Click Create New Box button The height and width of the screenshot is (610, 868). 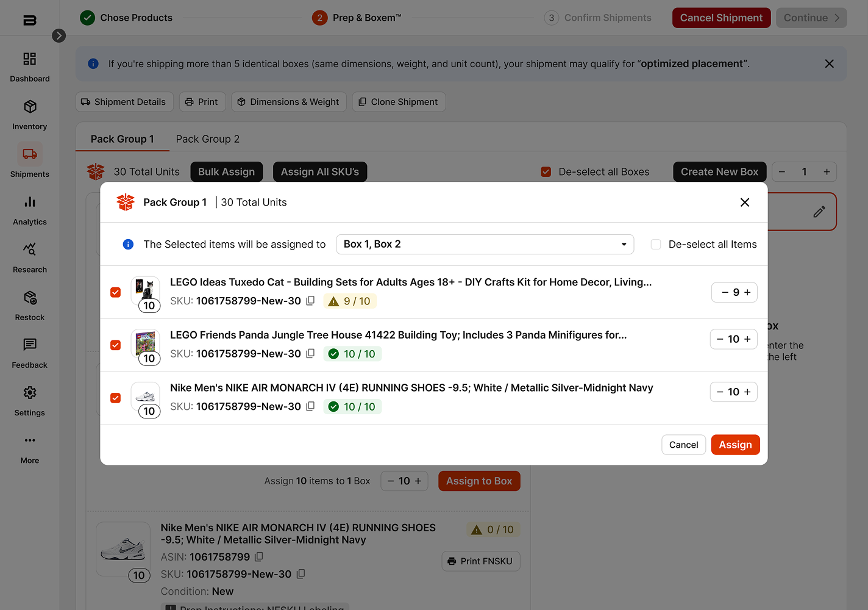pyautogui.click(x=720, y=172)
